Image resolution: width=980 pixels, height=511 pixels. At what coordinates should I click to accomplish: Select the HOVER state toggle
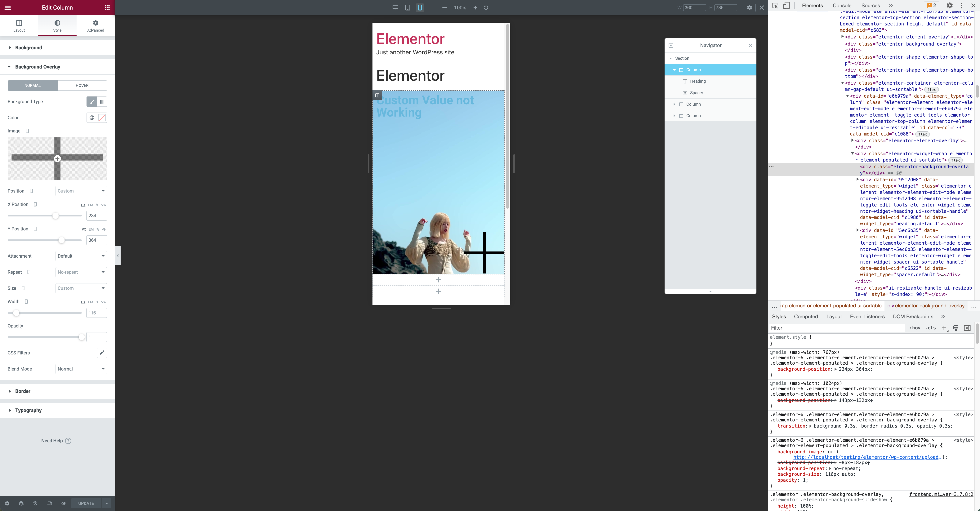pyautogui.click(x=82, y=86)
